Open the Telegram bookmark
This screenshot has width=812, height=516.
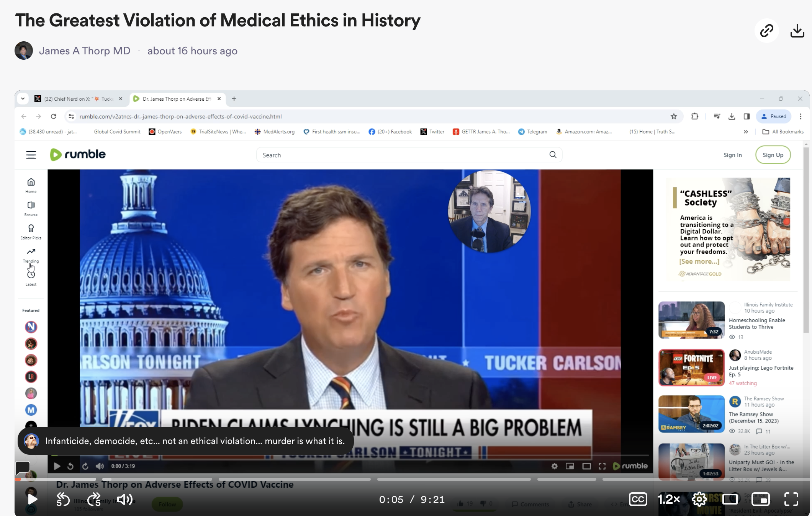(533, 132)
